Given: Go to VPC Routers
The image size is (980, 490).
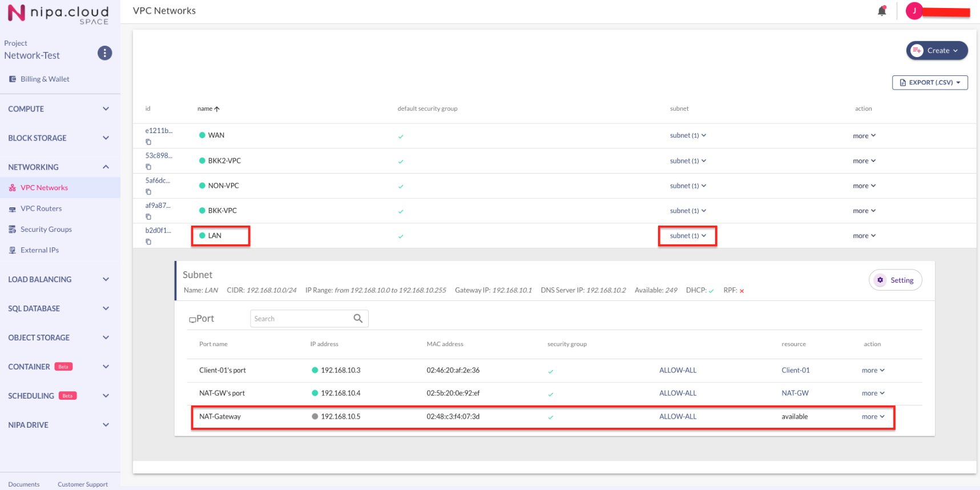Looking at the screenshot, I should click(x=41, y=209).
